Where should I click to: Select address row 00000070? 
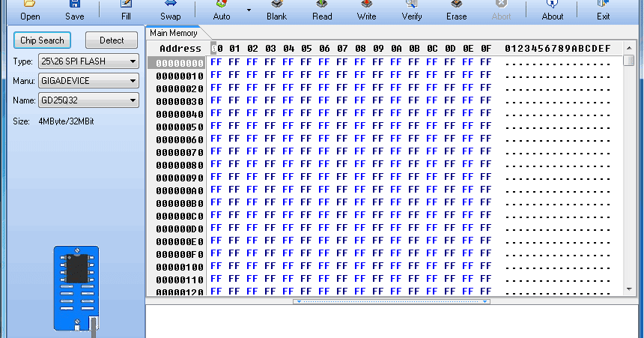tap(180, 153)
